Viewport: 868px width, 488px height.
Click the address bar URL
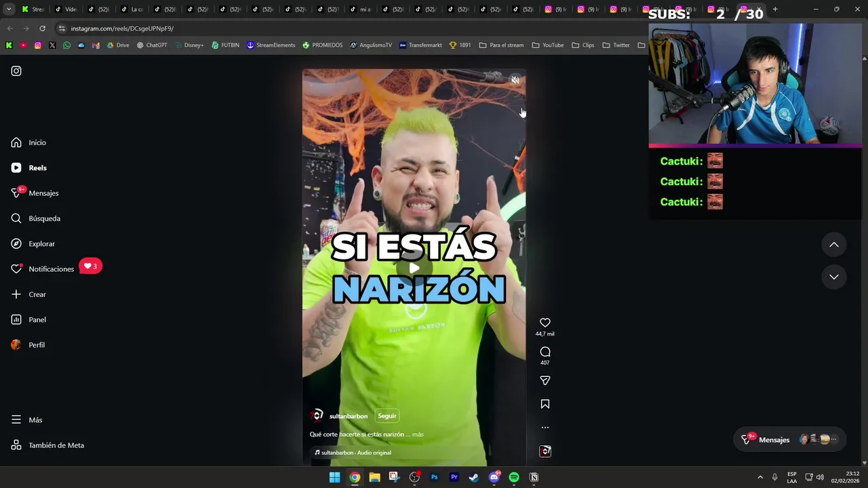[122, 28]
